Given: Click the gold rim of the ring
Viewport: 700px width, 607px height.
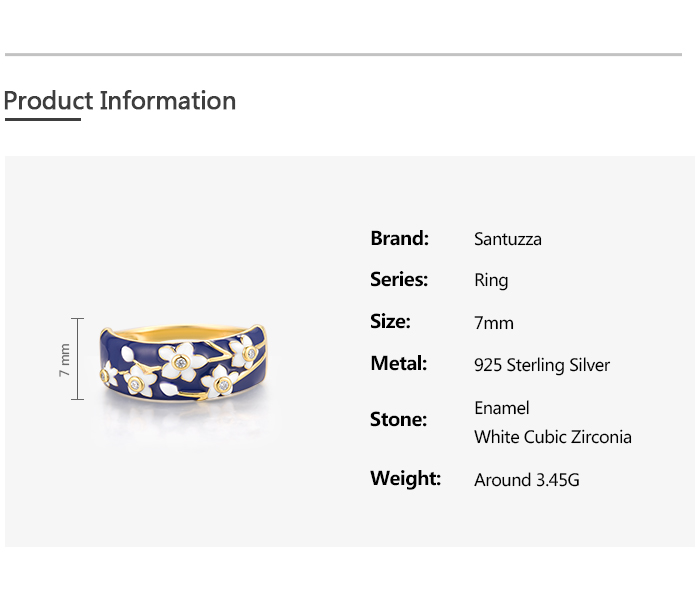Looking at the screenshot, I should point(180,334).
